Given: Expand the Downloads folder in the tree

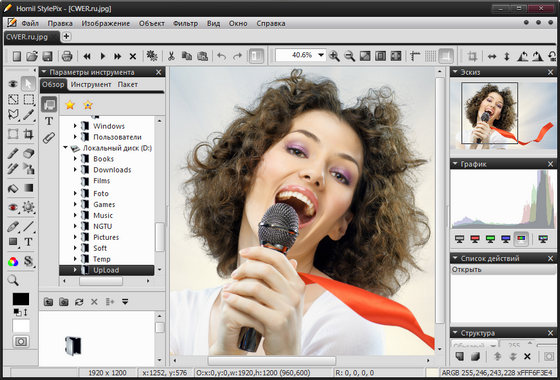Looking at the screenshot, I should pos(75,170).
